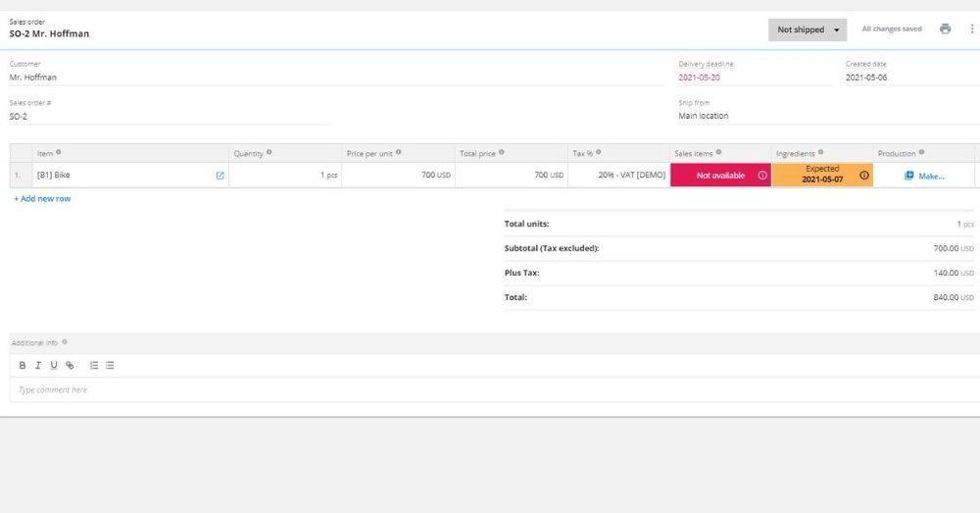Open Bike item in new window

(x=220, y=176)
